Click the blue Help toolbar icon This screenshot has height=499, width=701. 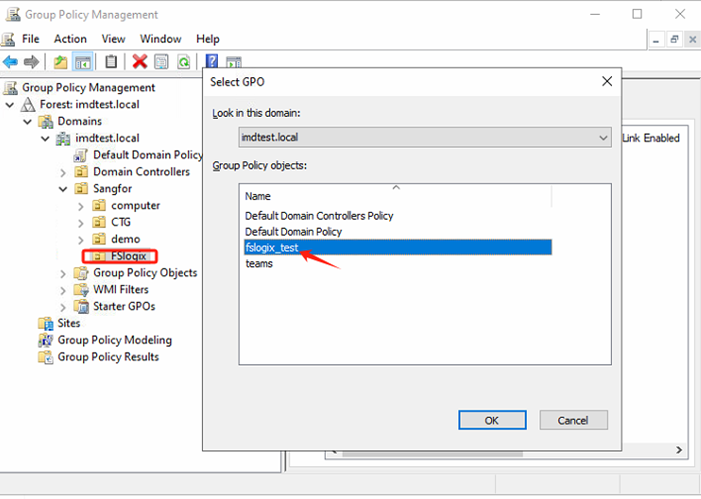pyautogui.click(x=212, y=62)
